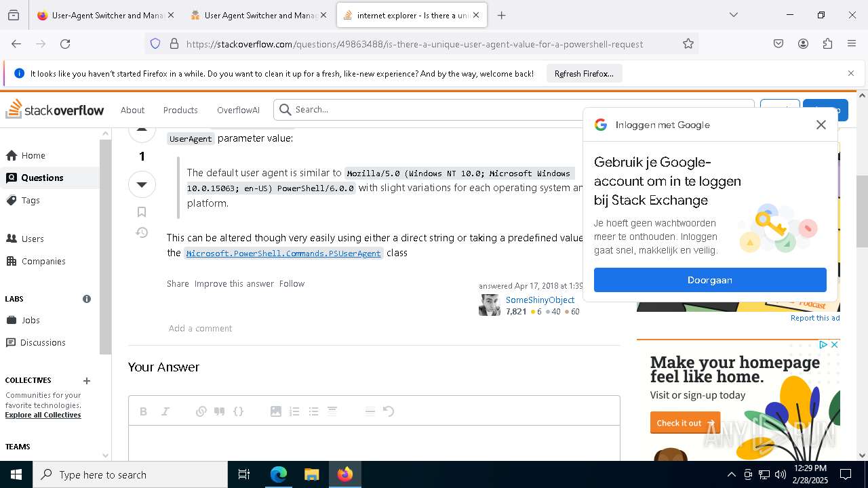Click Report this ad link
868x488 pixels.
coord(815,318)
